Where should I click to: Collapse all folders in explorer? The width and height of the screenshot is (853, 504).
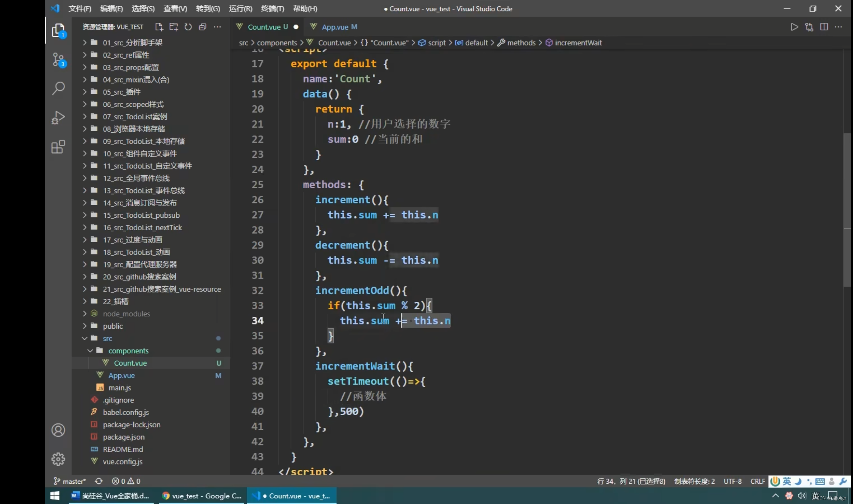pyautogui.click(x=203, y=27)
